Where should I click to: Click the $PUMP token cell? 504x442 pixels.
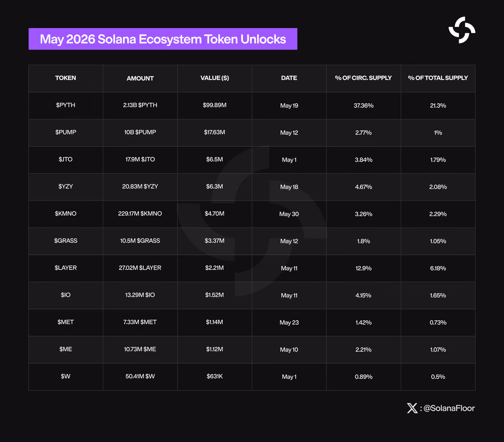[66, 132]
